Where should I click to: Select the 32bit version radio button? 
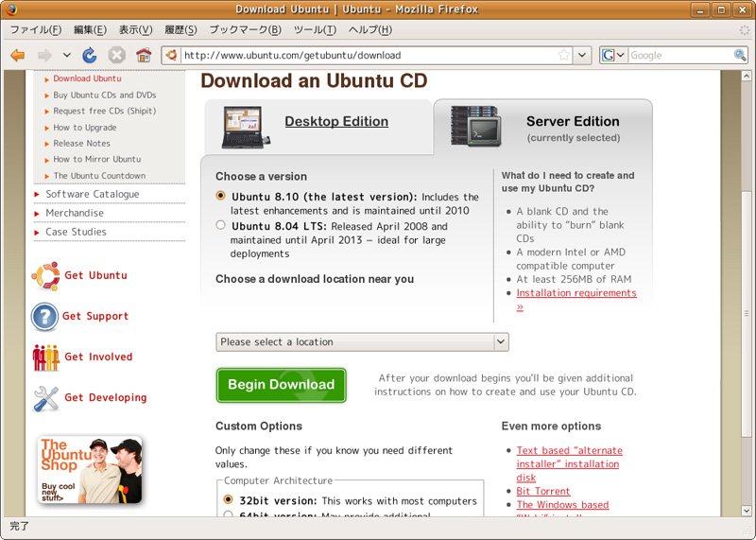(229, 499)
